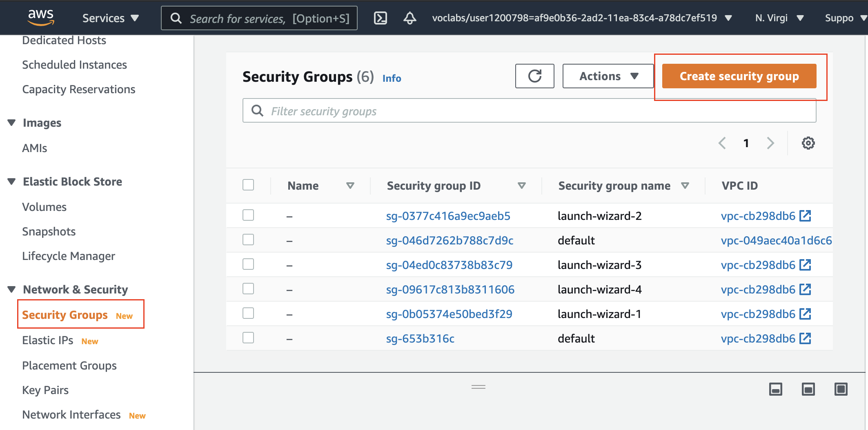Open the Services menu

coord(109,18)
